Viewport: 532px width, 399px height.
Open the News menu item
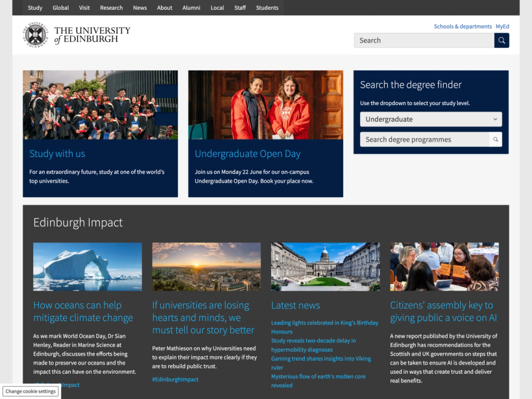point(139,8)
